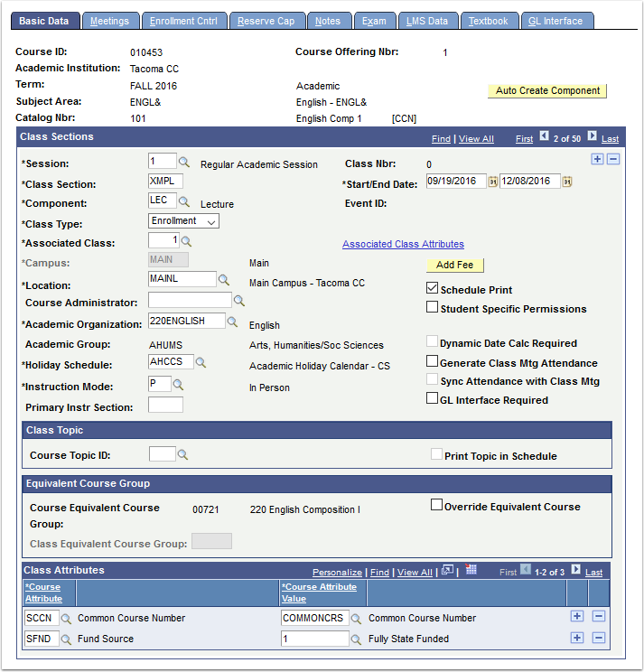
Task: Show next rows in Class Attributes
Action: click(x=576, y=570)
